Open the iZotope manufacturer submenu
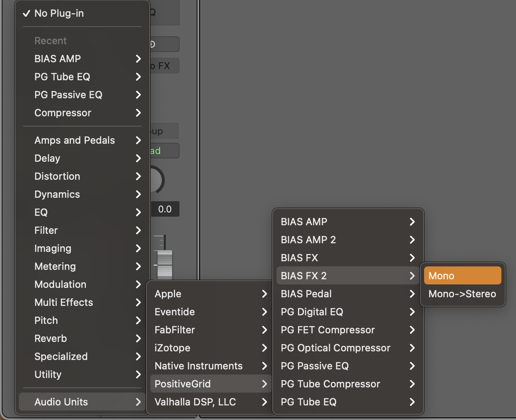This screenshot has width=516, height=420. [x=211, y=348]
